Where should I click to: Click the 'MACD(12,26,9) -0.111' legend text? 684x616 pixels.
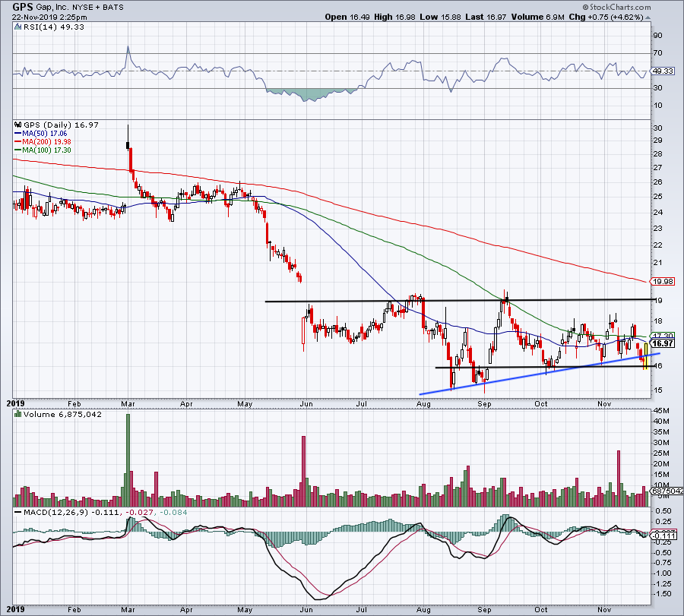click(x=71, y=512)
